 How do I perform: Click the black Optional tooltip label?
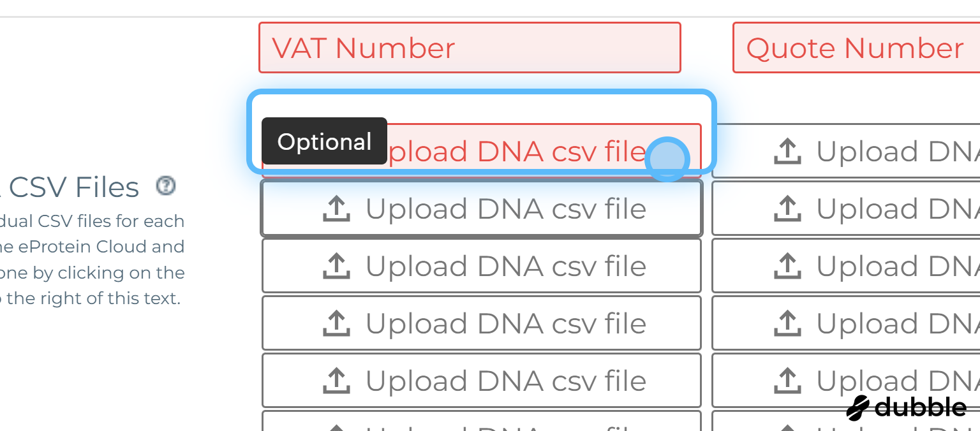click(324, 142)
